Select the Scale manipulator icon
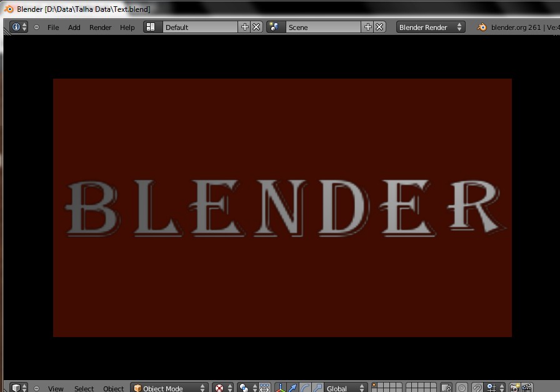Screen dimensions: 560x392 316,387
